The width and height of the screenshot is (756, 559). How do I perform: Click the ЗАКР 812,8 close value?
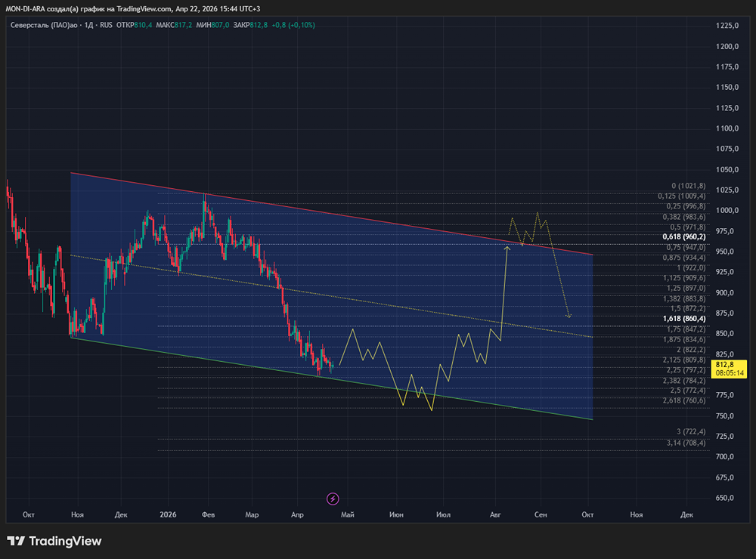[x=250, y=25]
